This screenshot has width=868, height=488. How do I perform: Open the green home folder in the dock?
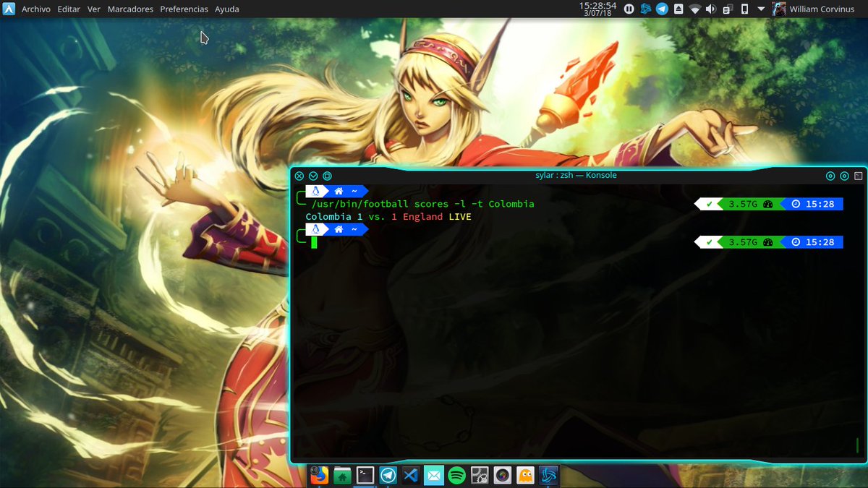pos(343,475)
